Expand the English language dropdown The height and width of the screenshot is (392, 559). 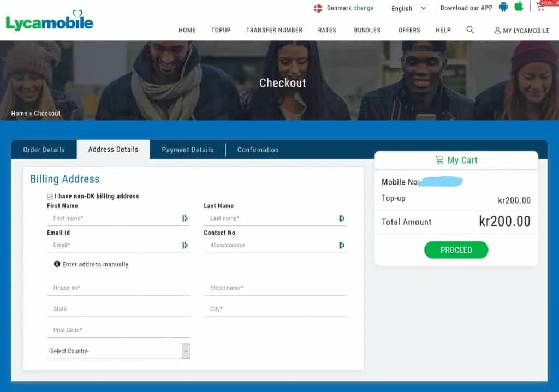[408, 9]
